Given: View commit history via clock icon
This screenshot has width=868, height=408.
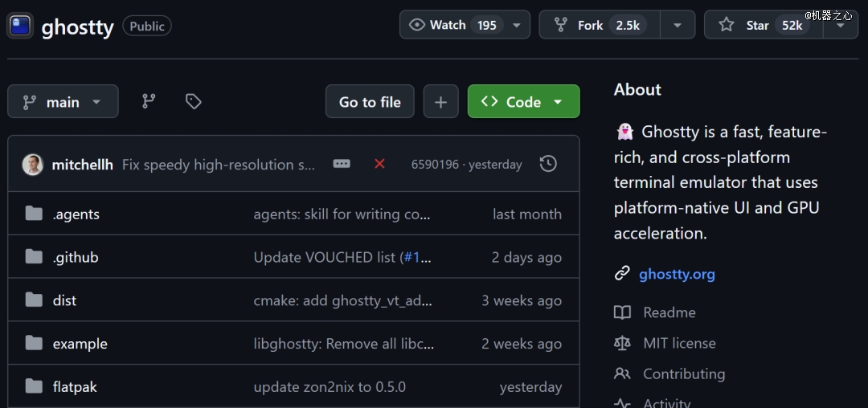Looking at the screenshot, I should pos(548,164).
